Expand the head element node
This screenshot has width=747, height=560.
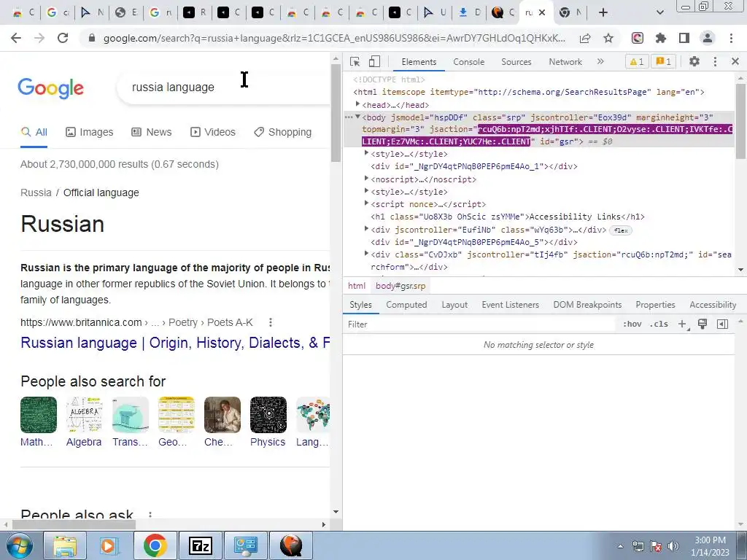click(357, 104)
